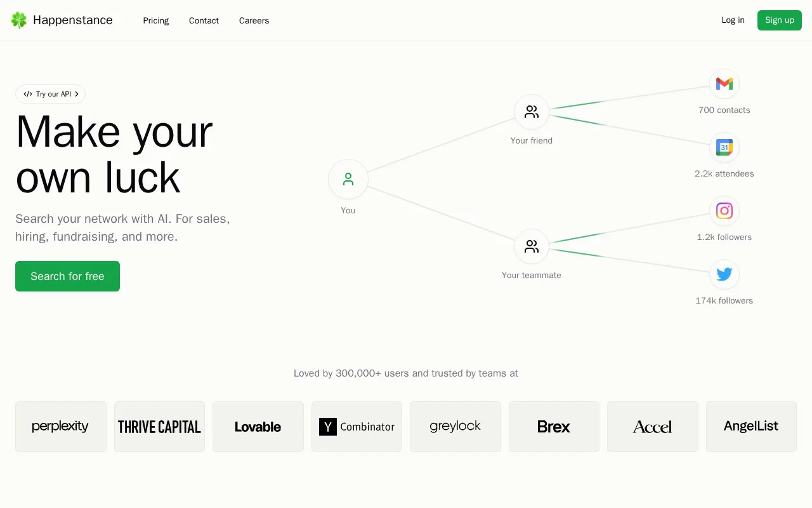The image size is (812, 508).
Task: Click the 'Make your own luck' headline
Action: point(114,154)
